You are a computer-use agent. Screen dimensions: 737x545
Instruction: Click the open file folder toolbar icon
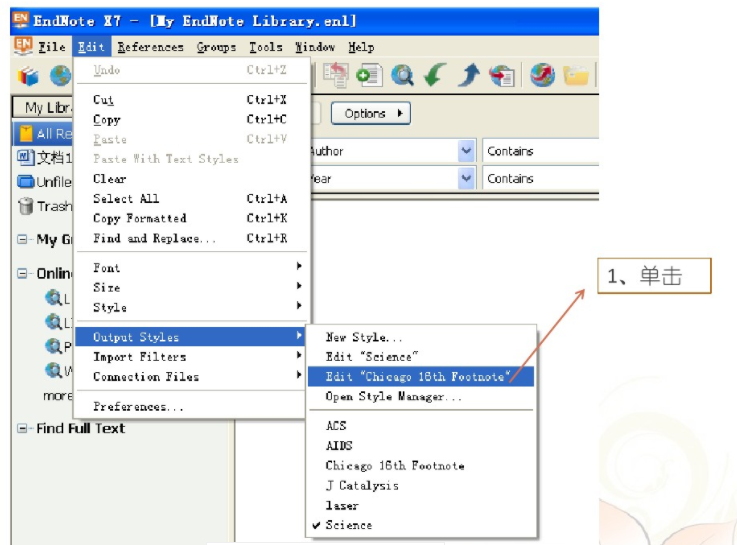(x=576, y=76)
